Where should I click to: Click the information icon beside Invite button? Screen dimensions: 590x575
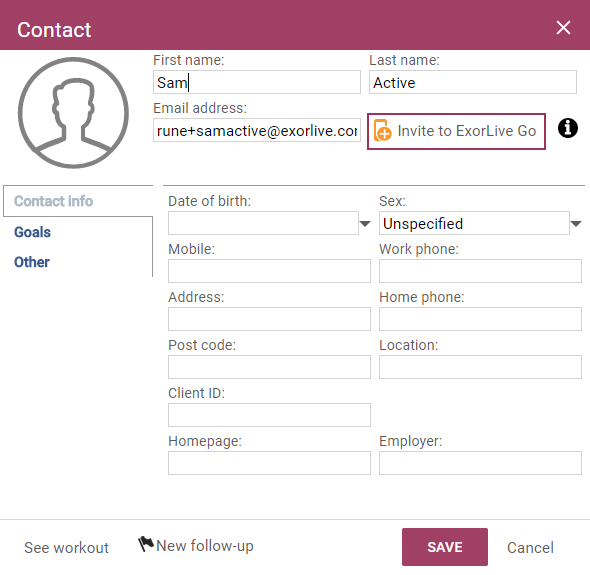(x=567, y=128)
